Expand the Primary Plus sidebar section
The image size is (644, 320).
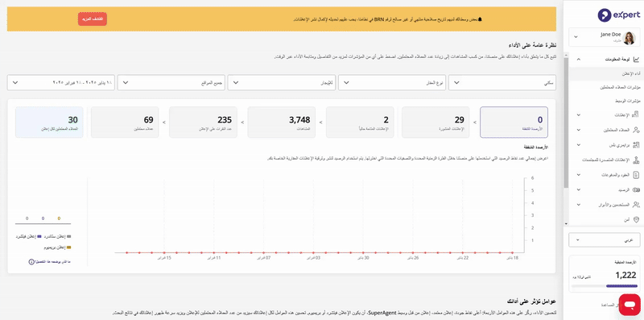[578, 145]
